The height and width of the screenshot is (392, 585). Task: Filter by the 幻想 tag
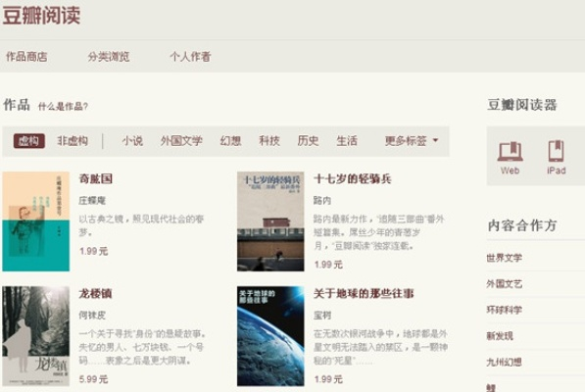pyautogui.click(x=230, y=140)
